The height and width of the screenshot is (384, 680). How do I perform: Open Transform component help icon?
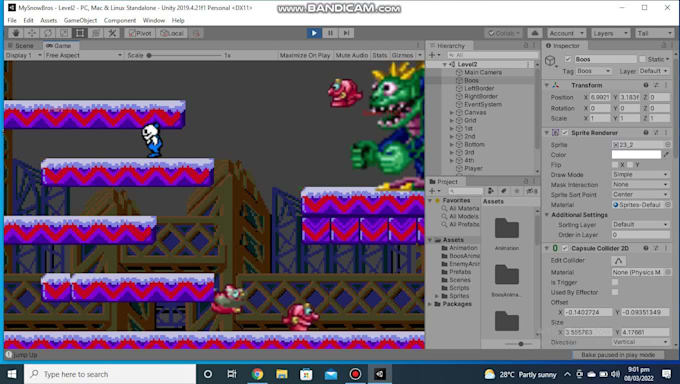coord(646,85)
